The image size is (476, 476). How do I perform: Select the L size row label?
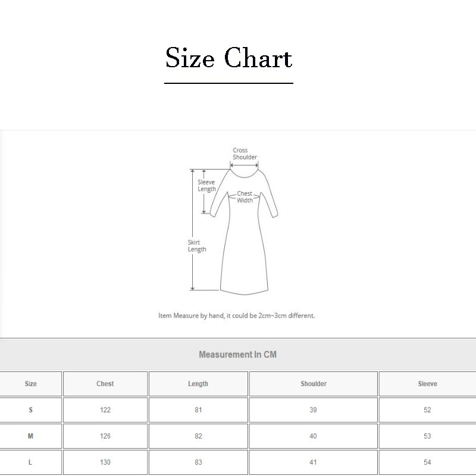point(30,462)
